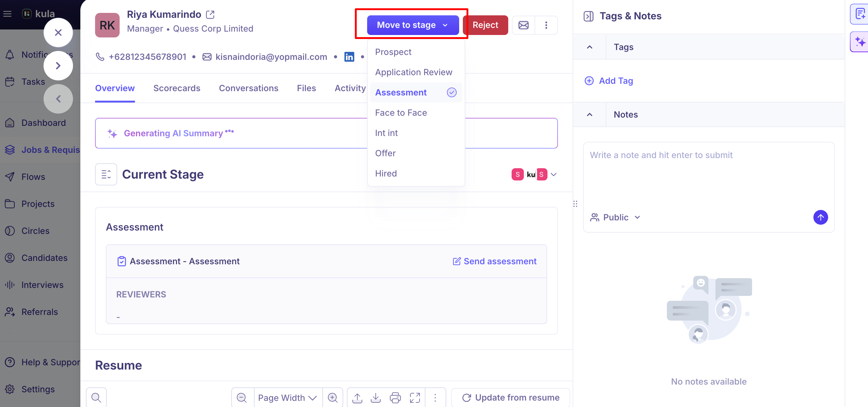
Task: Open Jobs & Requisitions in sidebar
Action: coord(40,150)
